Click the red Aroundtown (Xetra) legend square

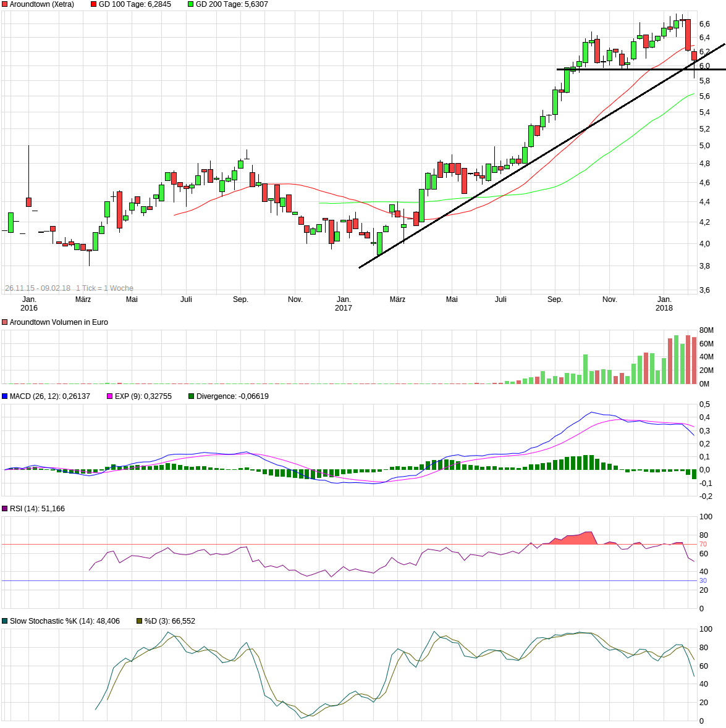click(5, 4)
